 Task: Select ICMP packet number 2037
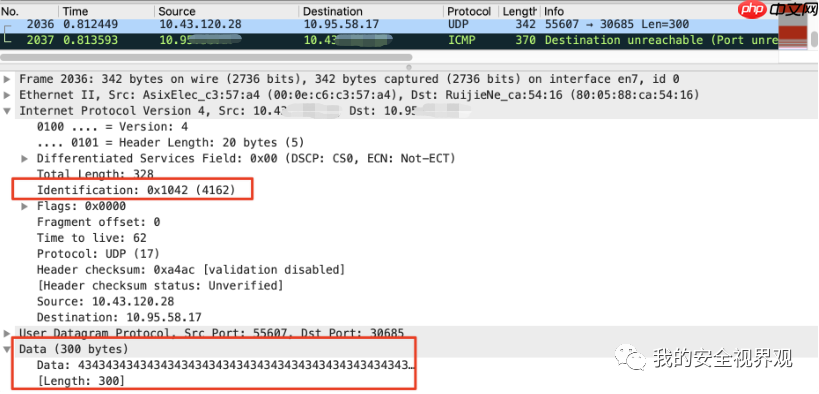[x=389, y=40]
